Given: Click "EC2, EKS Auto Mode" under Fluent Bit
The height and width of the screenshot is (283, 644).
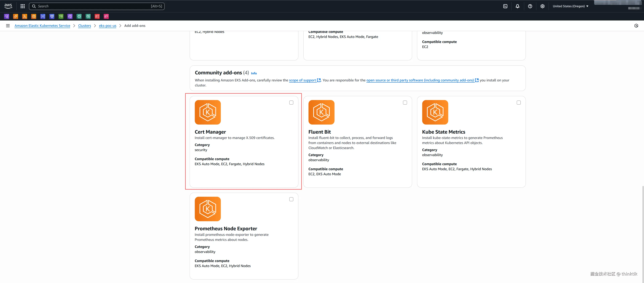Looking at the screenshot, I should (325, 174).
